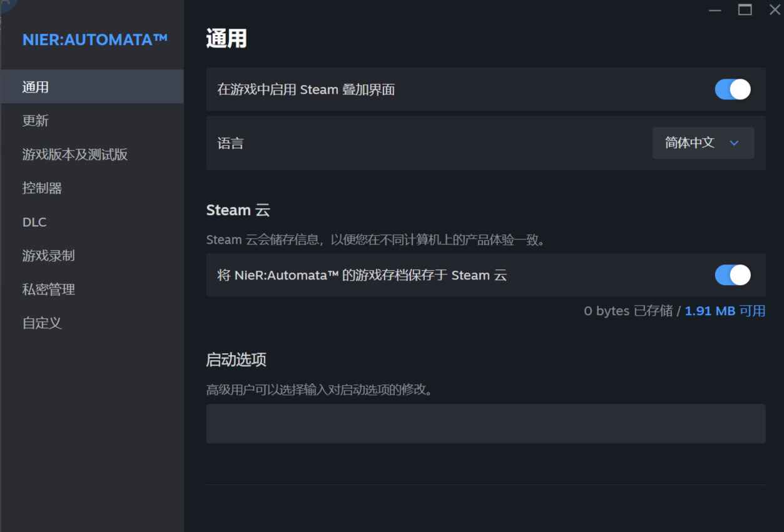The width and height of the screenshot is (784, 532).
Task: Minimize the properties window
Action: pyautogui.click(x=715, y=11)
